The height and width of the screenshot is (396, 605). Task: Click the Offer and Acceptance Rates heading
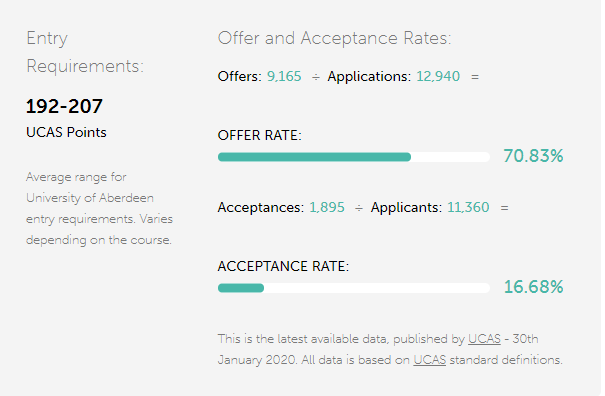pos(335,38)
